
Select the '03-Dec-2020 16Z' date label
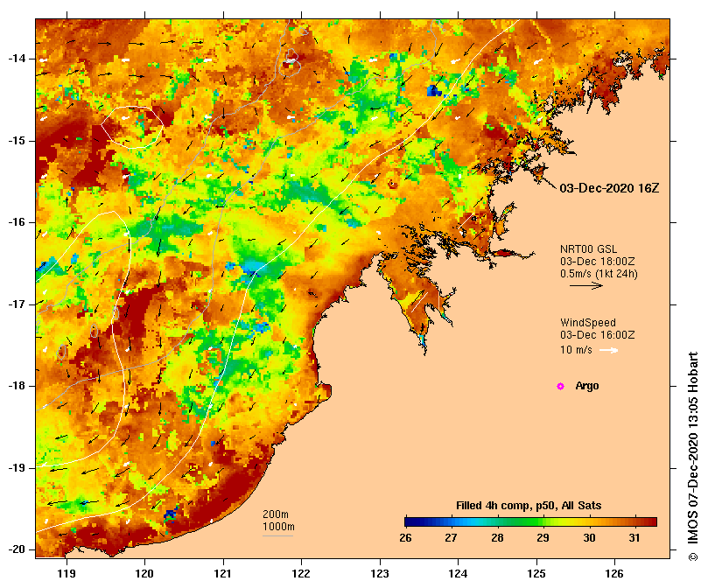coord(609,188)
